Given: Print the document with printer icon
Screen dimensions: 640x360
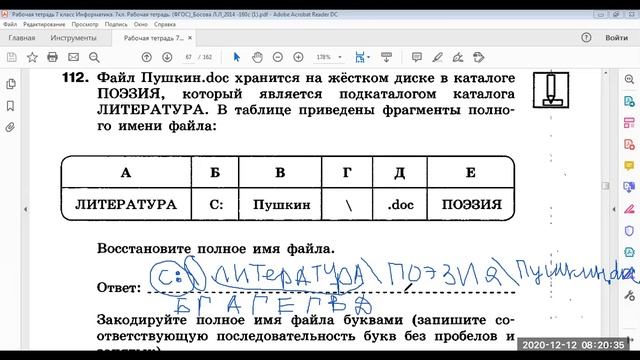Looking at the screenshot, I should [x=53, y=57].
